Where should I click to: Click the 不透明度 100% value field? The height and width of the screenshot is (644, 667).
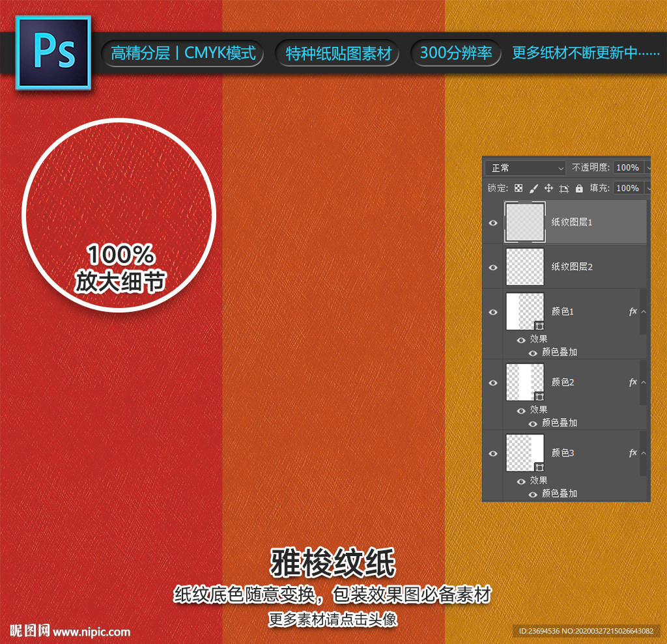(x=628, y=167)
